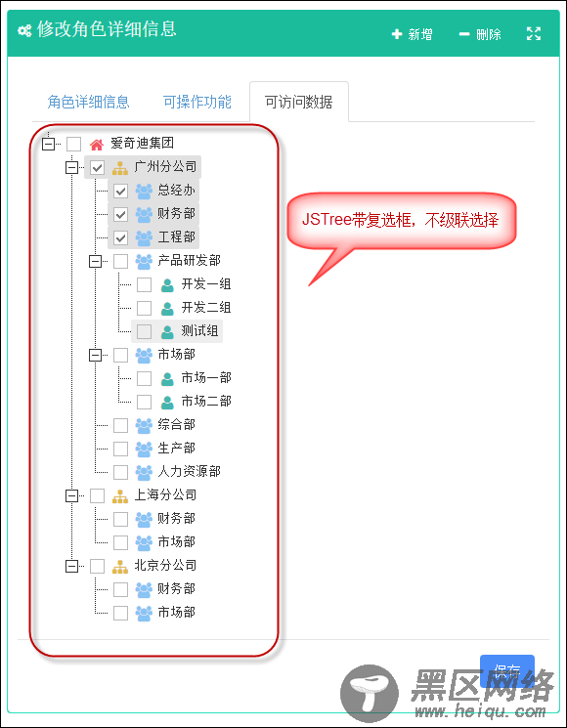Uncheck the 广州分公司 checkbox
Screen dimensions: 567x728
pos(97,168)
